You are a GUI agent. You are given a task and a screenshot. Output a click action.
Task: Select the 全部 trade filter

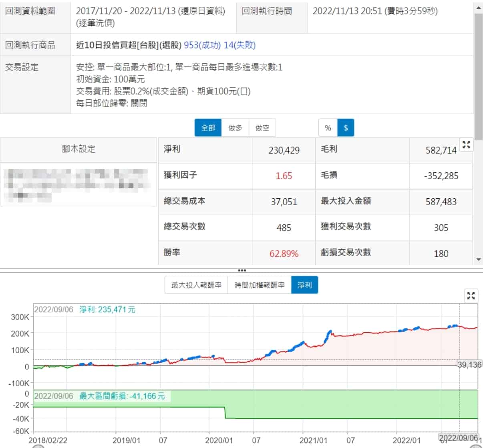(208, 128)
